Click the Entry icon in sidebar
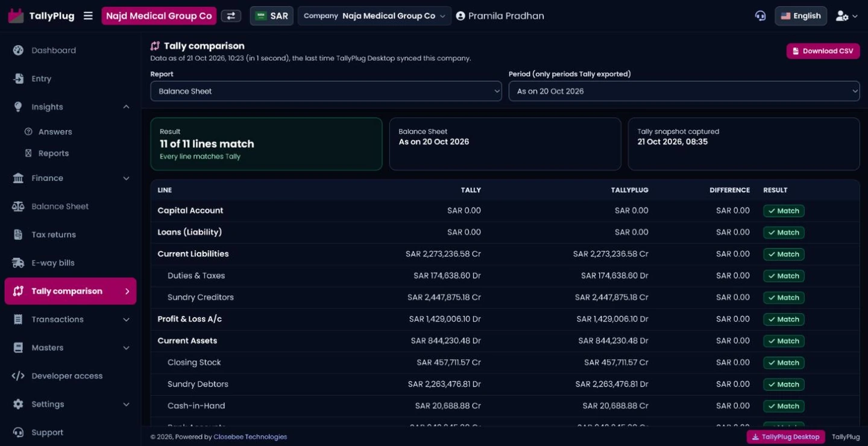The width and height of the screenshot is (868, 446). click(18, 78)
